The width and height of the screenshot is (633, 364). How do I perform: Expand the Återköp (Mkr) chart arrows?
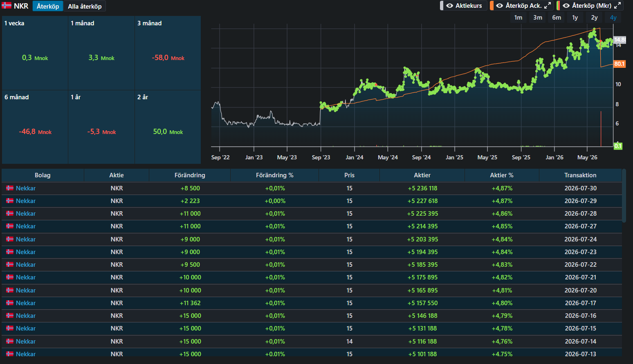617,6
